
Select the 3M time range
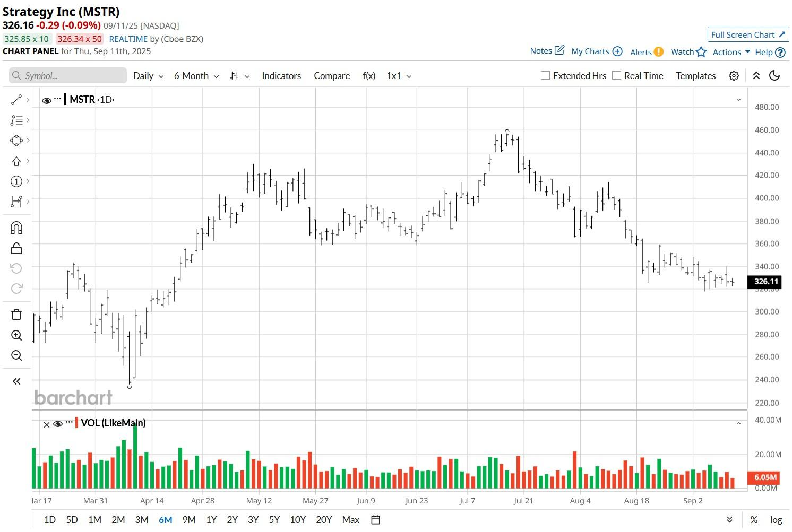[142, 520]
